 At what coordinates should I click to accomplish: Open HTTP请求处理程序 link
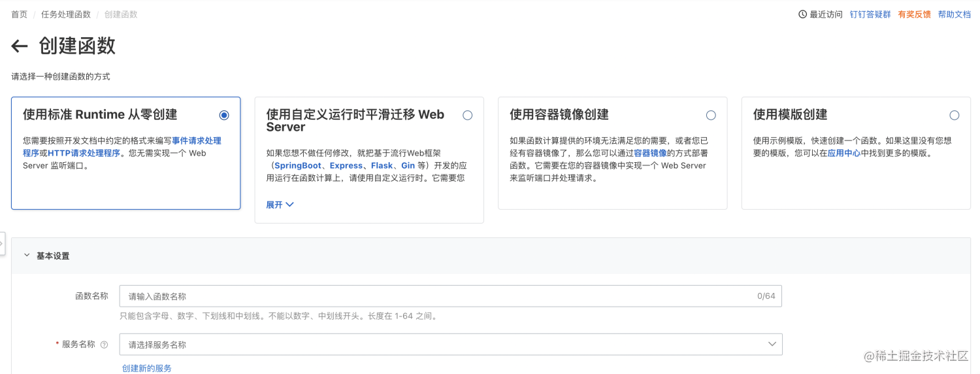tap(84, 153)
